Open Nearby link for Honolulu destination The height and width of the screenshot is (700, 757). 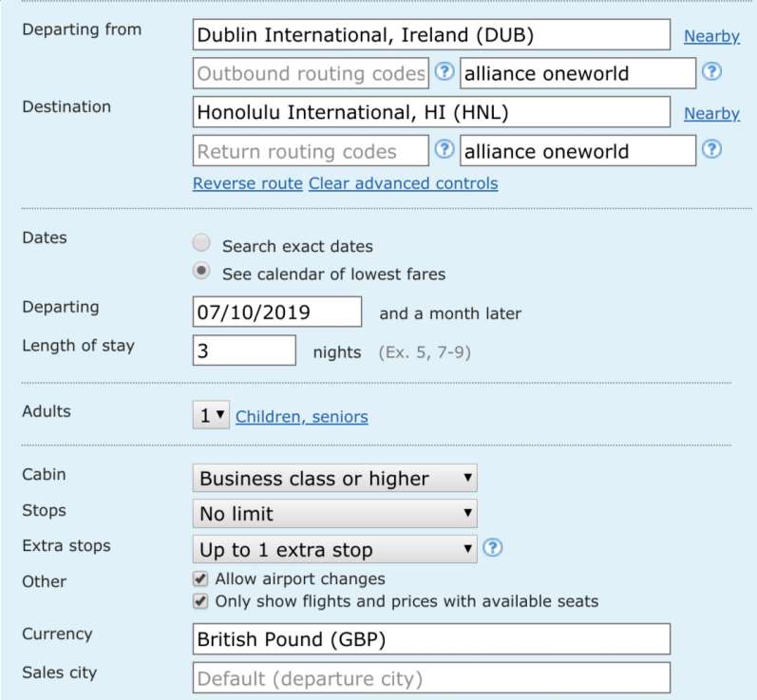[711, 113]
